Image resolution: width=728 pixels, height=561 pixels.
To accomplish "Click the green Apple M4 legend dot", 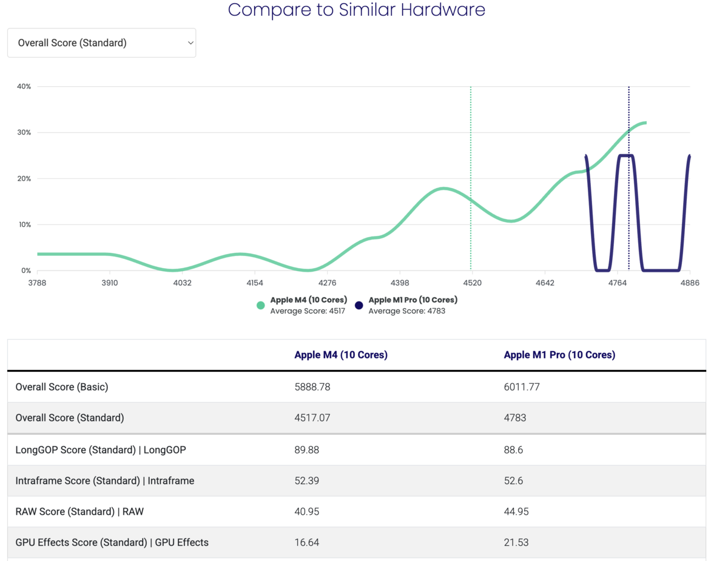I will [261, 305].
